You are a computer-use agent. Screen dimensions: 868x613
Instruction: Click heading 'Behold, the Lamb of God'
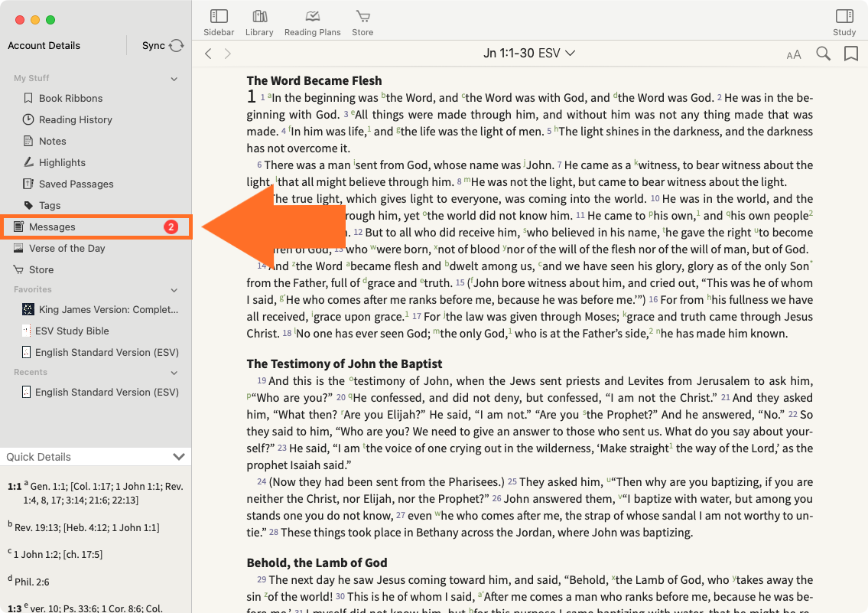point(317,562)
